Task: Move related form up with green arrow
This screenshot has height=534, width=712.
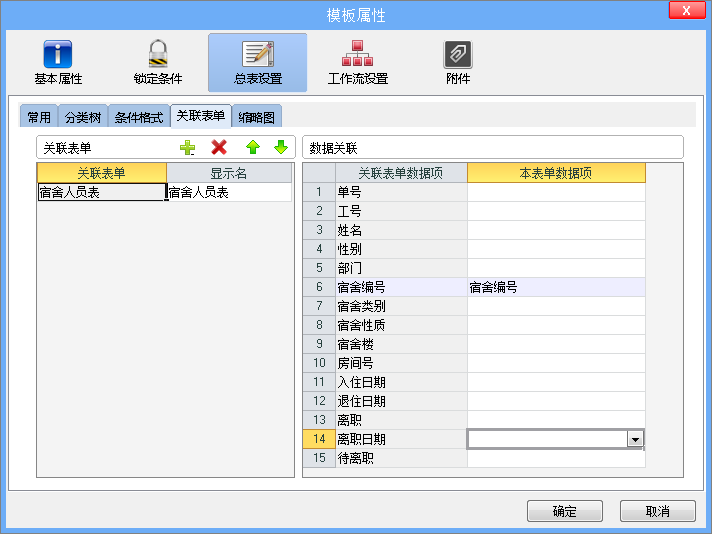Action: click(253, 148)
